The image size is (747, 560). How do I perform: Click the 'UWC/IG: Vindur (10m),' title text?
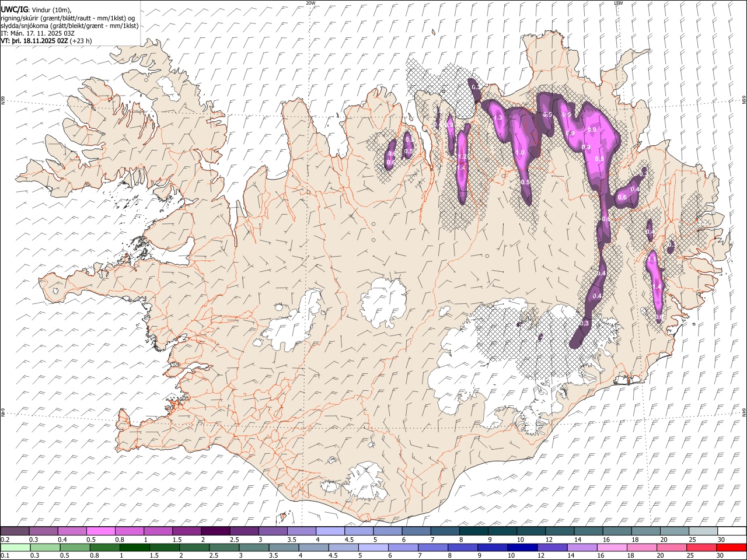tap(36, 10)
